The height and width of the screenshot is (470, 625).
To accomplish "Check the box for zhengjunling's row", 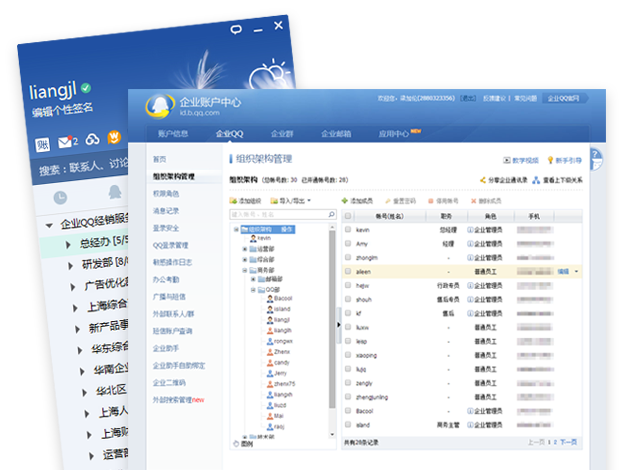I will (x=348, y=397).
